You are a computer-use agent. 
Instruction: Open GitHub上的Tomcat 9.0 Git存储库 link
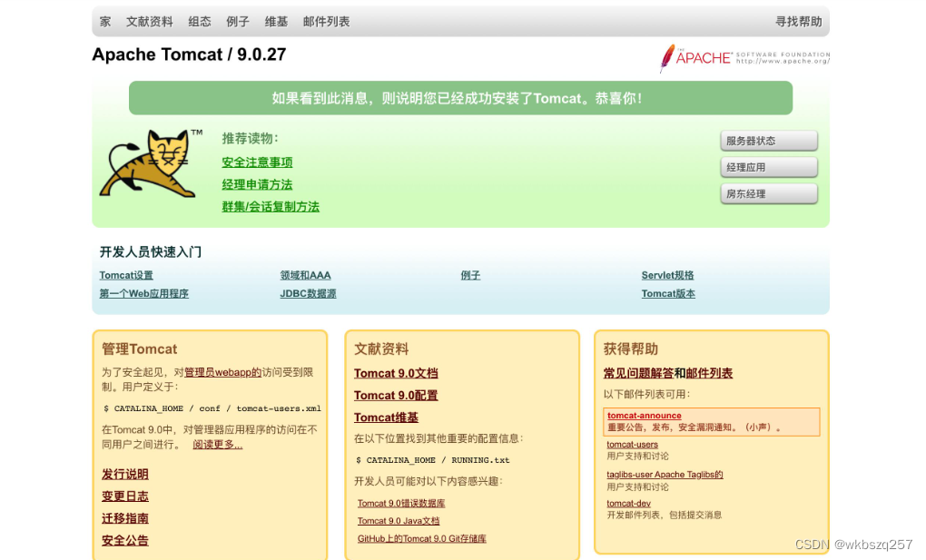pyautogui.click(x=422, y=539)
